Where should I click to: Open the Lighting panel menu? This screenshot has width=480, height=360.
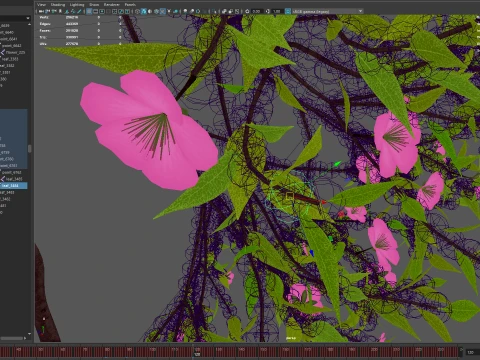pyautogui.click(x=77, y=5)
